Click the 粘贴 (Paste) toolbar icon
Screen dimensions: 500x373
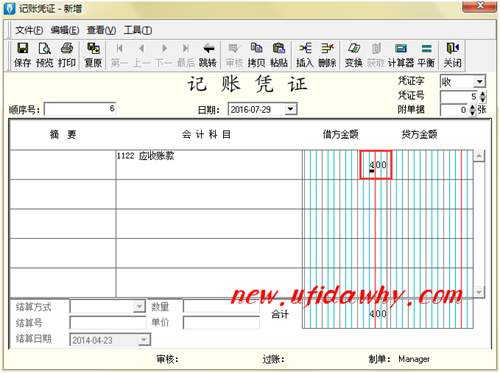pyautogui.click(x=279, y=55)
